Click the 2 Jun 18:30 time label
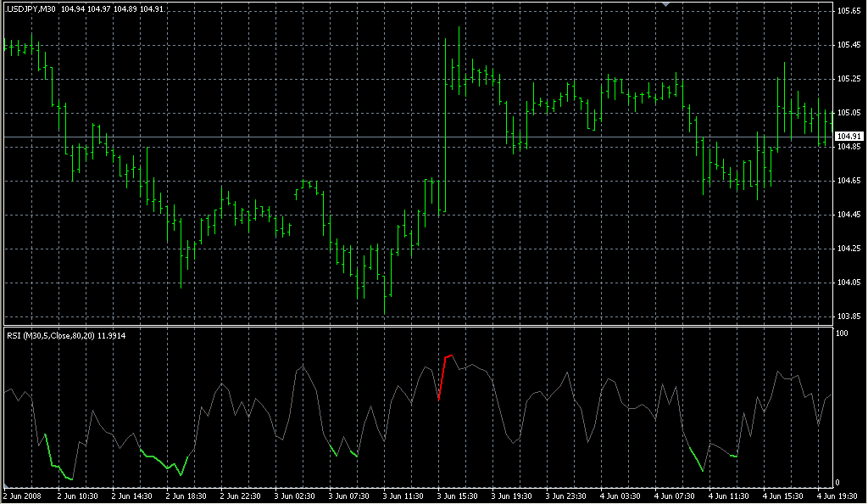The image size is (868, 504). 186,496
